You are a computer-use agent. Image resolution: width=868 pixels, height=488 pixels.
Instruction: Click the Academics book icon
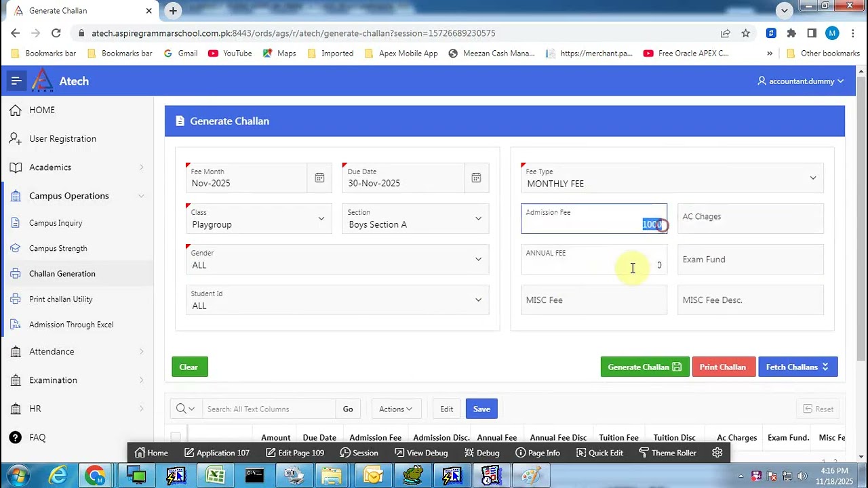click(x=15, y=167)
